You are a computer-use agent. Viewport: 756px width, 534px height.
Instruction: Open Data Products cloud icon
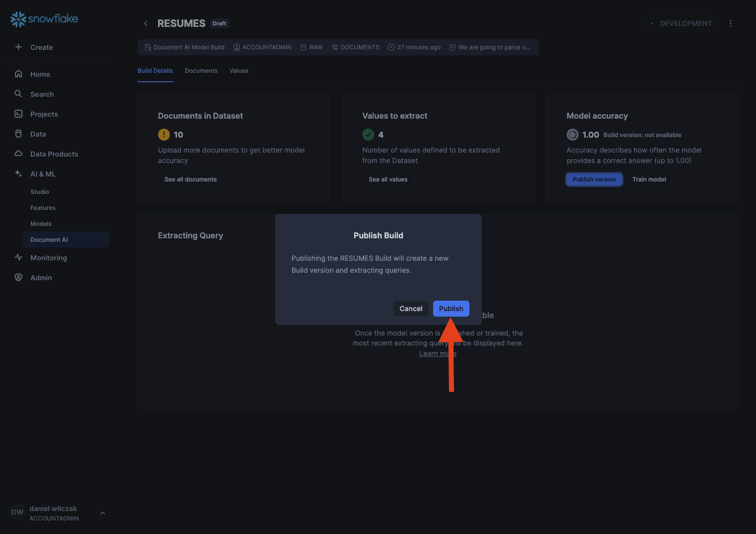[x=18, y=154]
